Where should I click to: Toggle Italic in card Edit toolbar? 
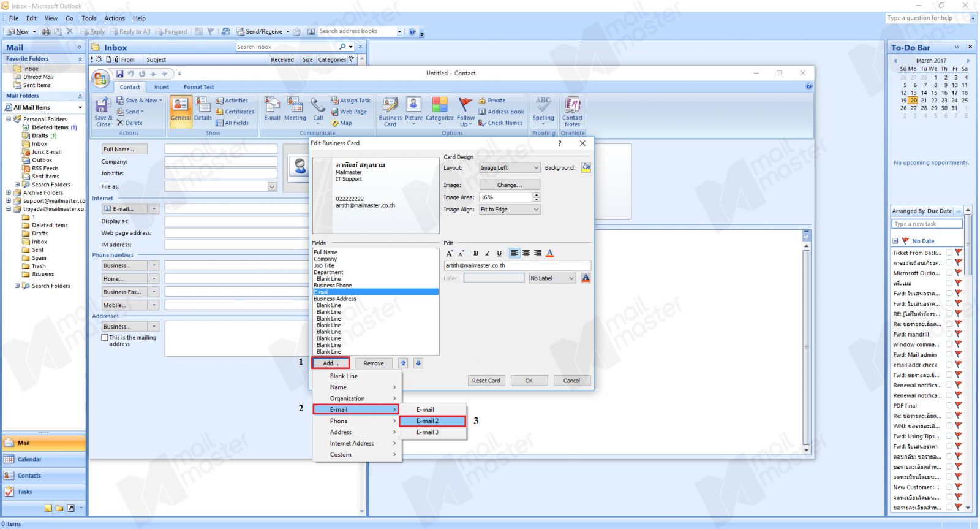pos(488,253)
